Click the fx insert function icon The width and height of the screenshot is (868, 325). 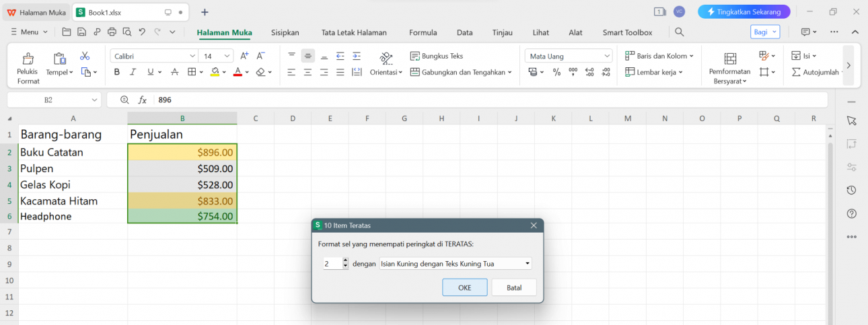pyautogui.click(x=143, y=100)
